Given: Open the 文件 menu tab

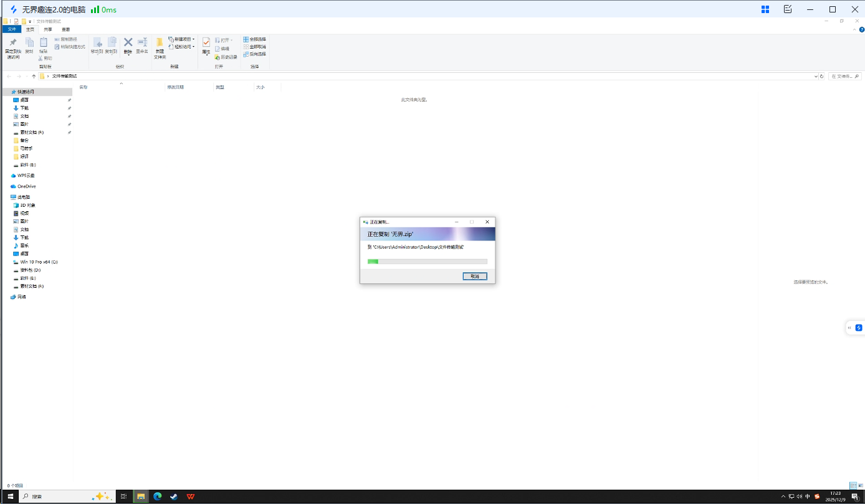Looking at the screenshot, I should [12, 29].
